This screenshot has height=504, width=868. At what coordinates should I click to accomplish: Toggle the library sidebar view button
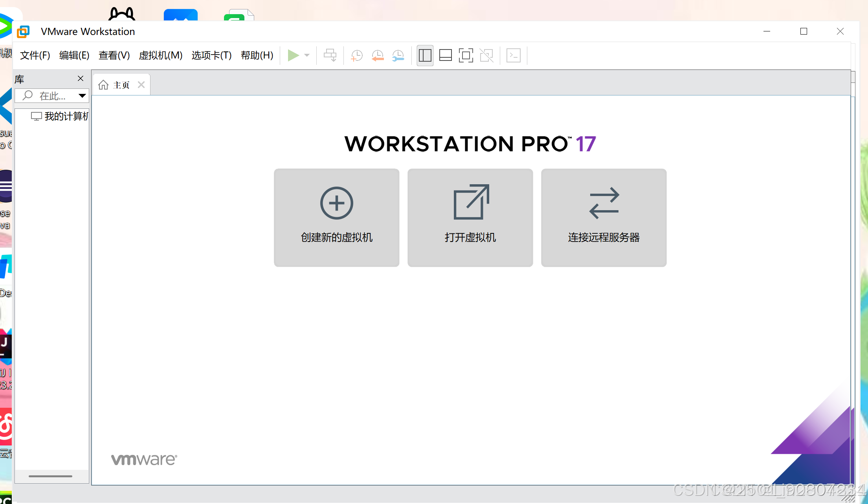pos(425,55)
